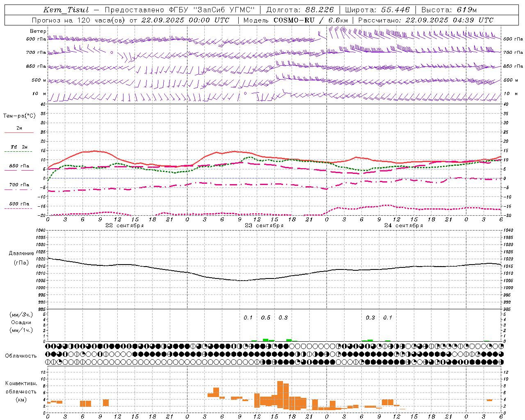
Task: Select the provider text ФГБУ "ЗапСиб УГМС"
Action: pyautogui.click(x=212, y=10)
